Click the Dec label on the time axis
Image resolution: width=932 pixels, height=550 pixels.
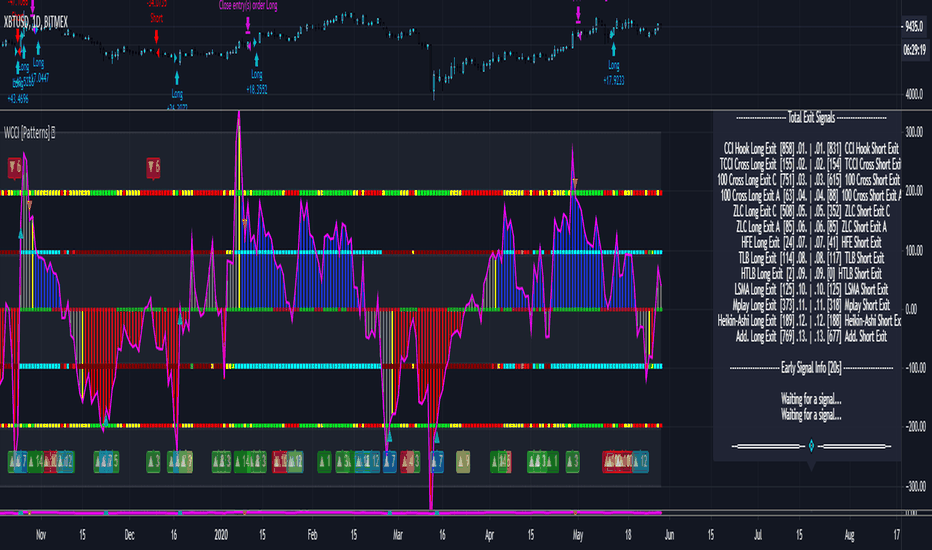point(129,535)
